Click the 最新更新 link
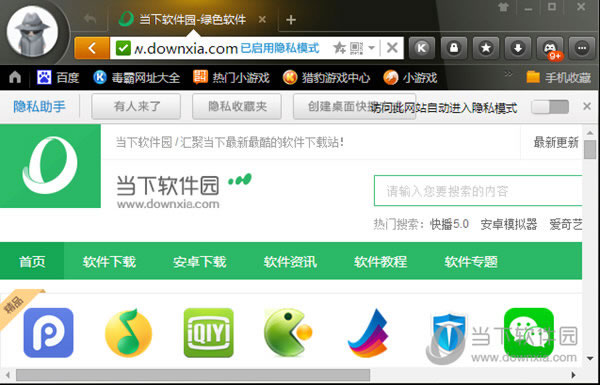Image resolution: width=600 pixels, height=385 pixels. [556, 143]
